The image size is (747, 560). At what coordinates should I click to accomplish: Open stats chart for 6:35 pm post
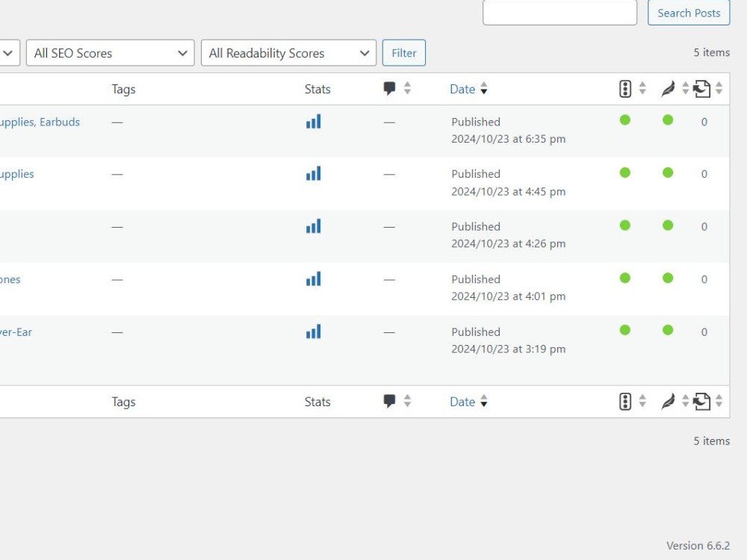(314, 122)
